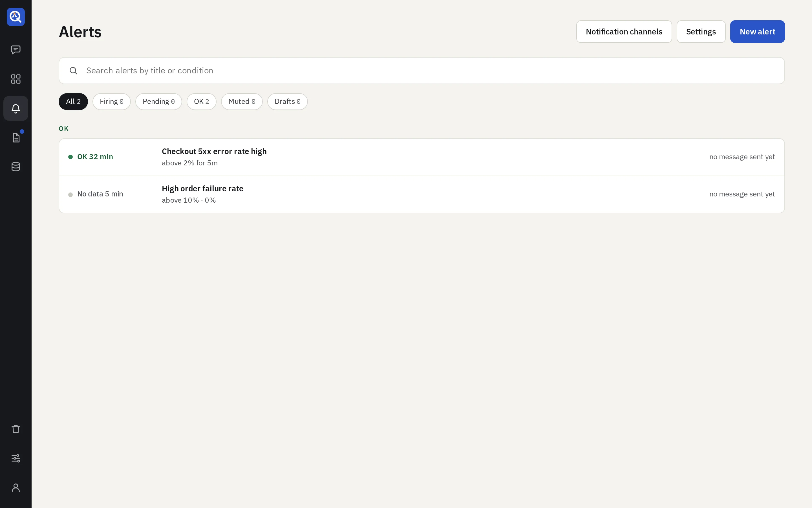This screenshot has height=508, width=812.
Task: Click the Alerts page title
Action: tap(80, 32)
